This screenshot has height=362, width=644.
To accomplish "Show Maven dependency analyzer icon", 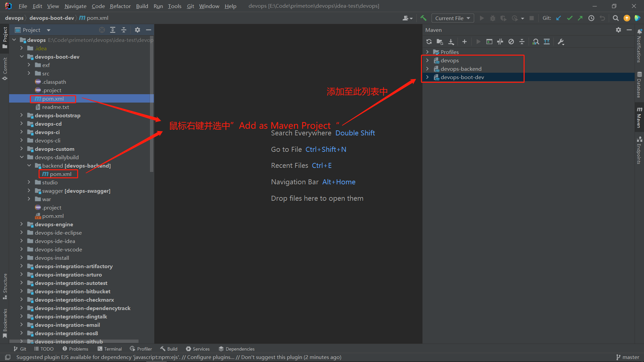I will (x=536, y=42).
